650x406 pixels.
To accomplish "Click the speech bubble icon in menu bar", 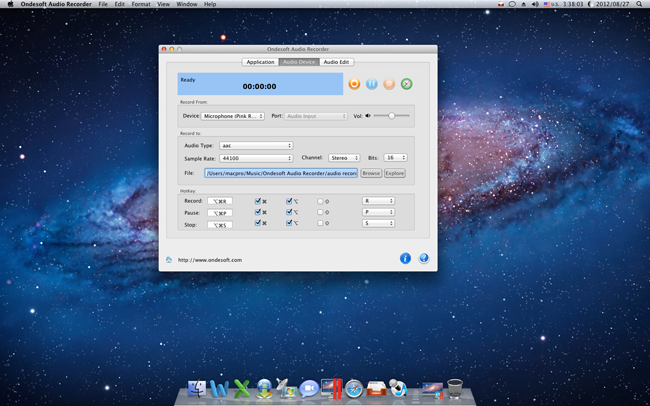I will (512, 4).
